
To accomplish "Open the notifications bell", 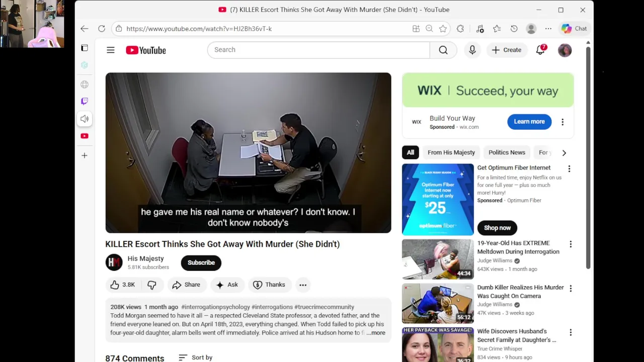I will [x=540, y=50].
